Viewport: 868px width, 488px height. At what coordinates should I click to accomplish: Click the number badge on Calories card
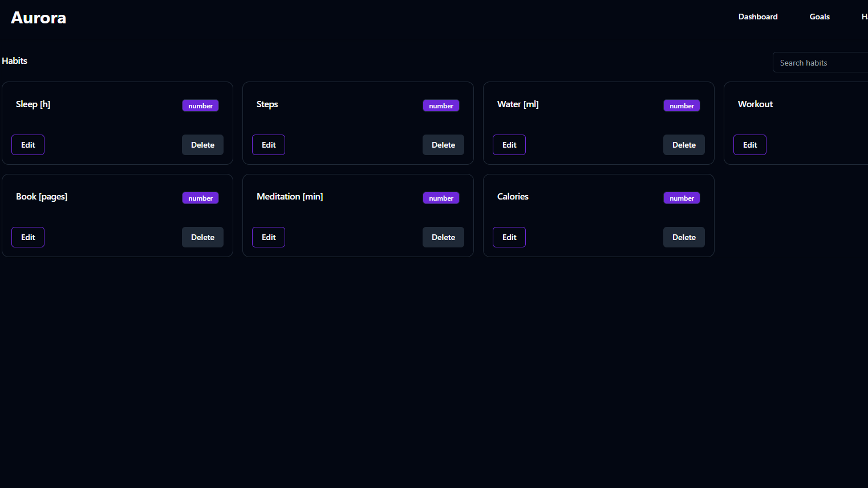tap(682, 198)
